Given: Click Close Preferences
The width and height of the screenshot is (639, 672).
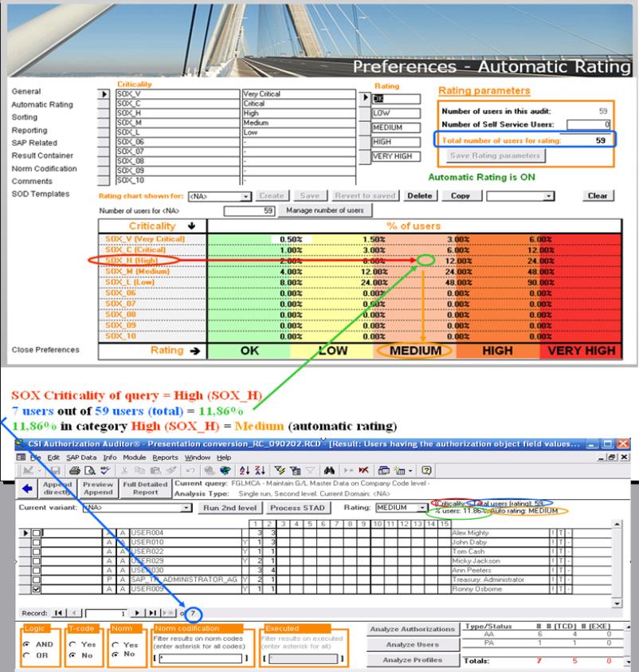Looking at the screenshot, I should pos(45,350).
